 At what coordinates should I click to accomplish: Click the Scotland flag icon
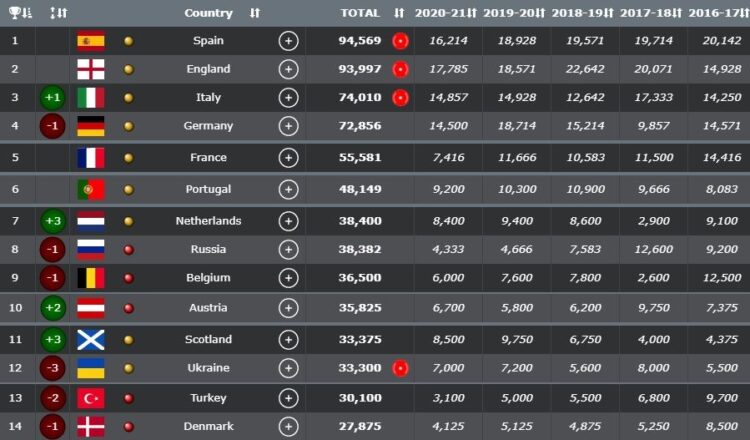click(91, 339)
